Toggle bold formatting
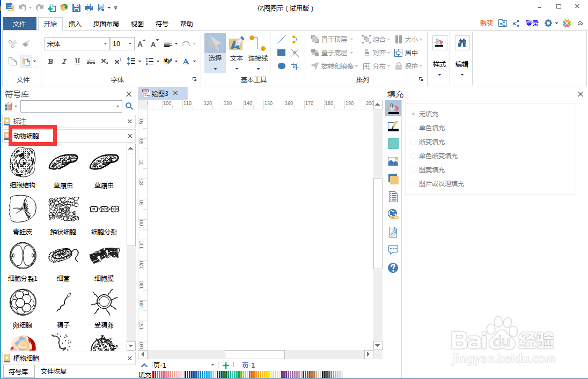The height and width of the screenshot is (379, 588). [x=50, y=61]
